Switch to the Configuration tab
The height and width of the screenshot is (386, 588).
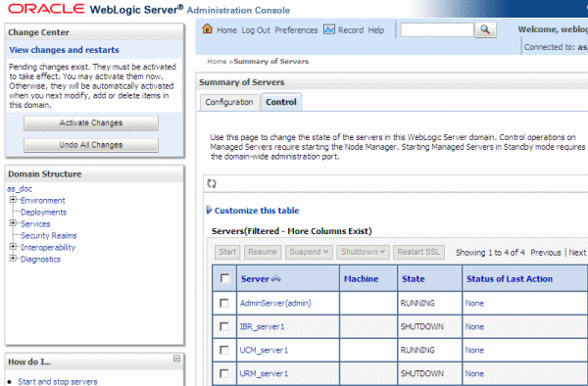point(229,102)
